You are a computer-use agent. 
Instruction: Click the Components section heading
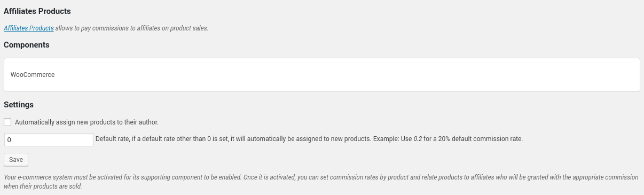coord(27,45)
